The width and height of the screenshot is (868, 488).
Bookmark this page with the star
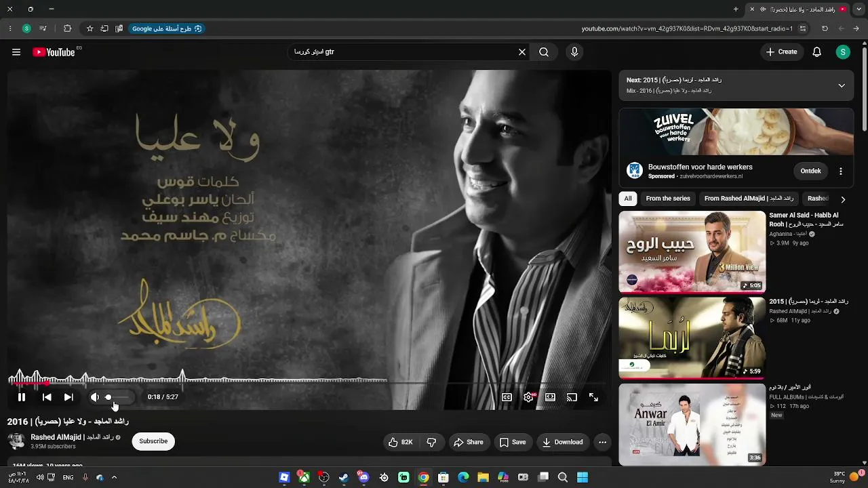pos(90,28)
